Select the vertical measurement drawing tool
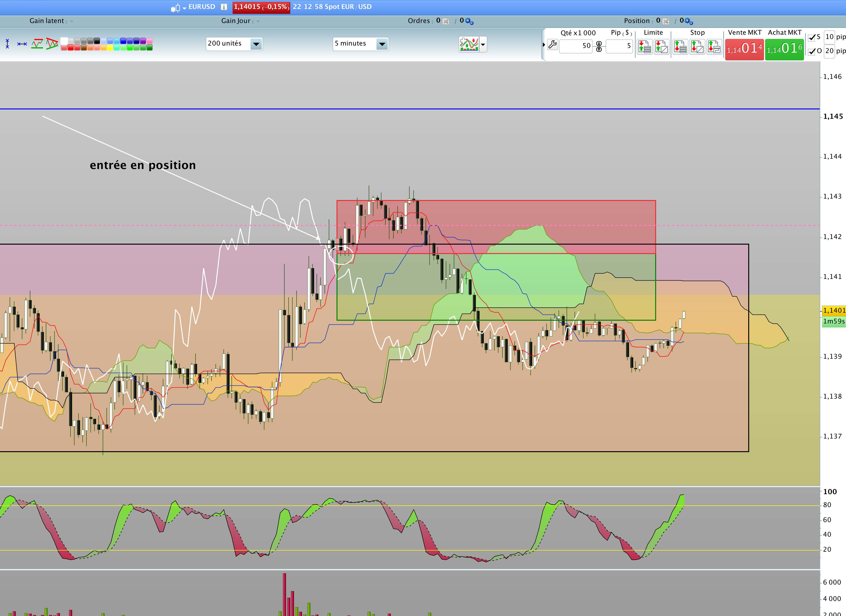846x616 pixels. (8, 44)
